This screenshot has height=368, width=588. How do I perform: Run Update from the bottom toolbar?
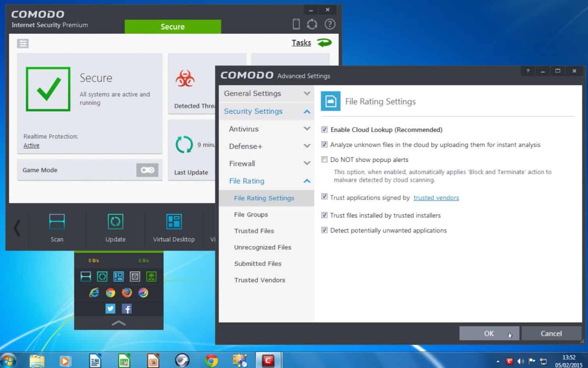tap(115, 228)
